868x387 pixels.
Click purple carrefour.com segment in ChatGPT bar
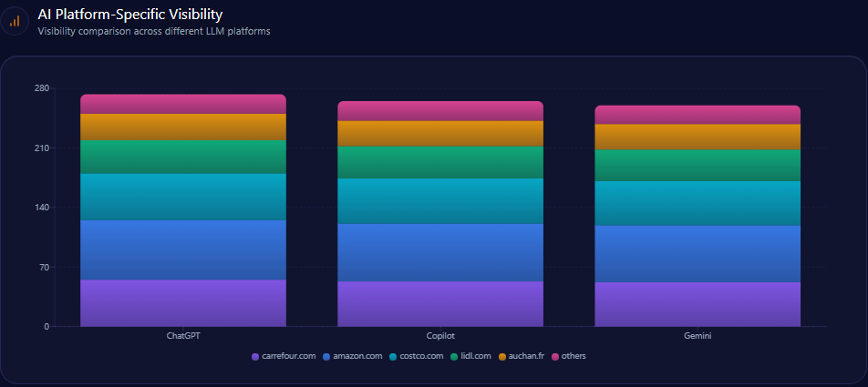(183, 302)
